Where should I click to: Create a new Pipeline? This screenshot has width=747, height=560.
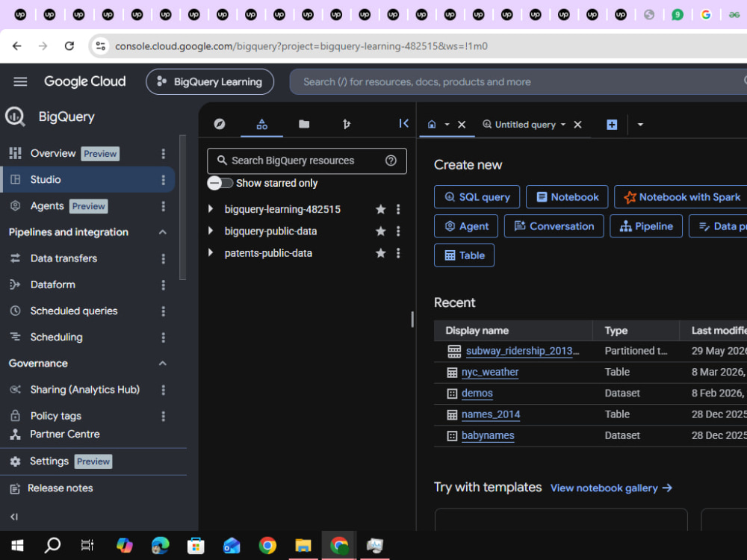click(646, 226)
